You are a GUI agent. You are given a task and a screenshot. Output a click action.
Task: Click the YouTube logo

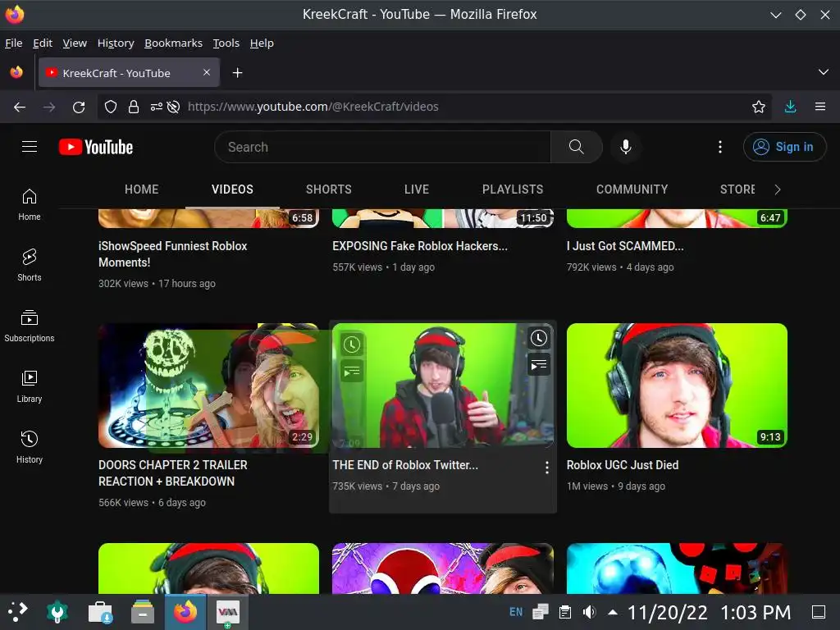(x=96, y=147)
